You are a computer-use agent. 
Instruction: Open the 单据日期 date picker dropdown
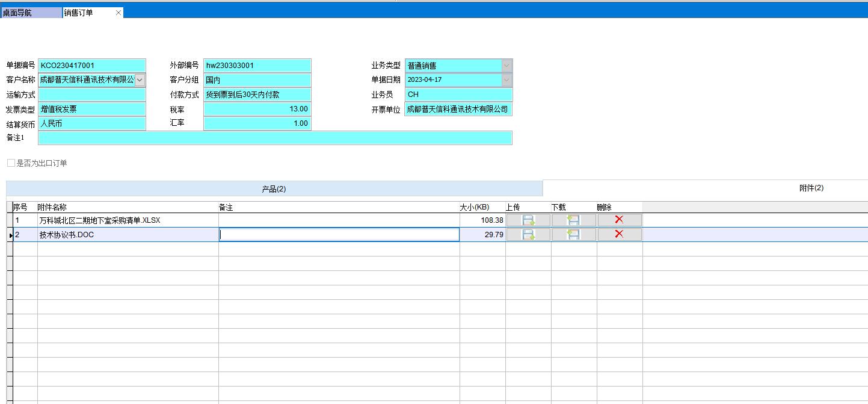point(506,79)
